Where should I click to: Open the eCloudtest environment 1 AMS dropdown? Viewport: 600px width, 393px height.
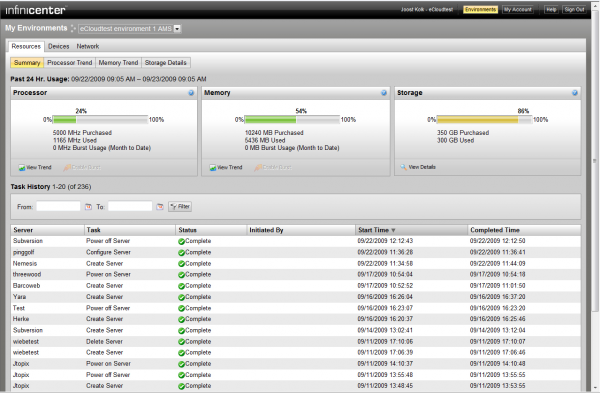[x=177, y=29]
